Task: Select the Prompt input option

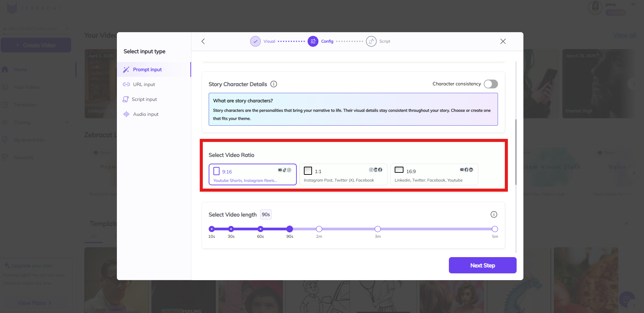Action: tap(154, 69)
